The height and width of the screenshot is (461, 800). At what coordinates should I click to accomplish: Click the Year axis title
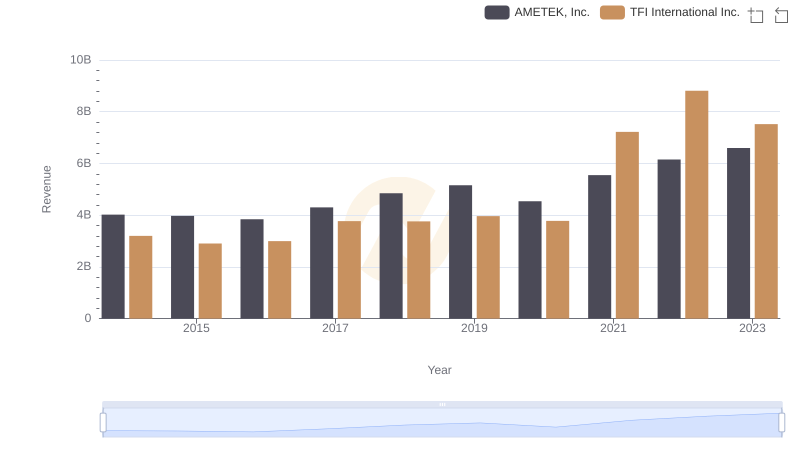[x=439, y=370]
